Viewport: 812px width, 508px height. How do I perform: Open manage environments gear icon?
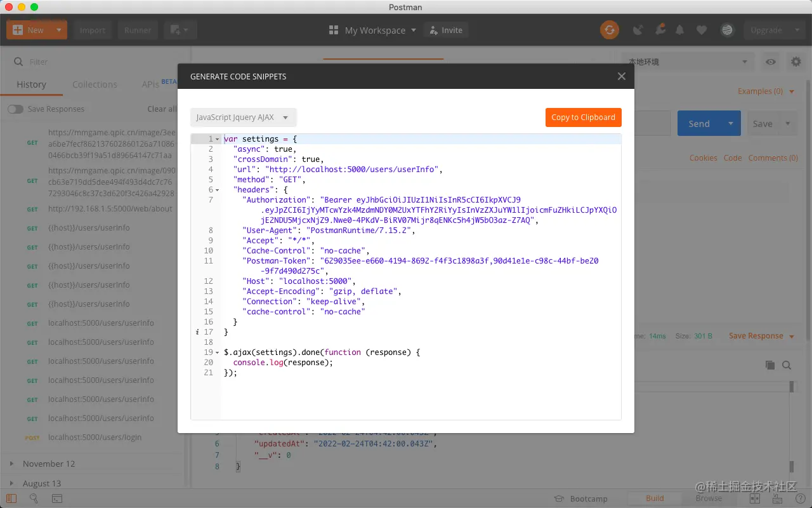point(796,62)
